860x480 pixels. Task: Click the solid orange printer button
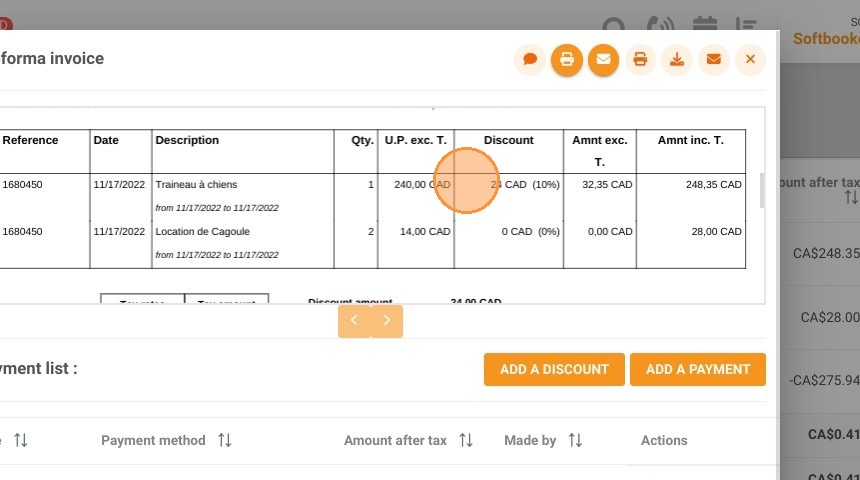point(567,59)
